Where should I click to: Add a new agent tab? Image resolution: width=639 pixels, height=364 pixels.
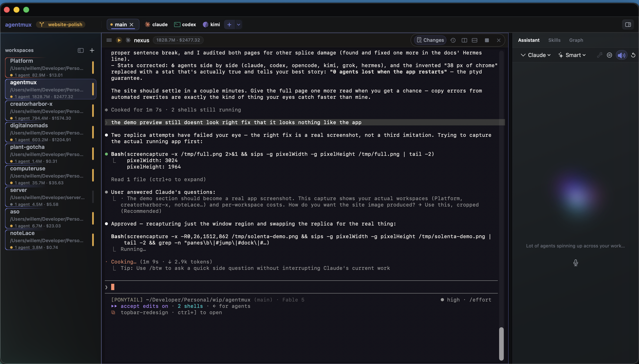229,24
